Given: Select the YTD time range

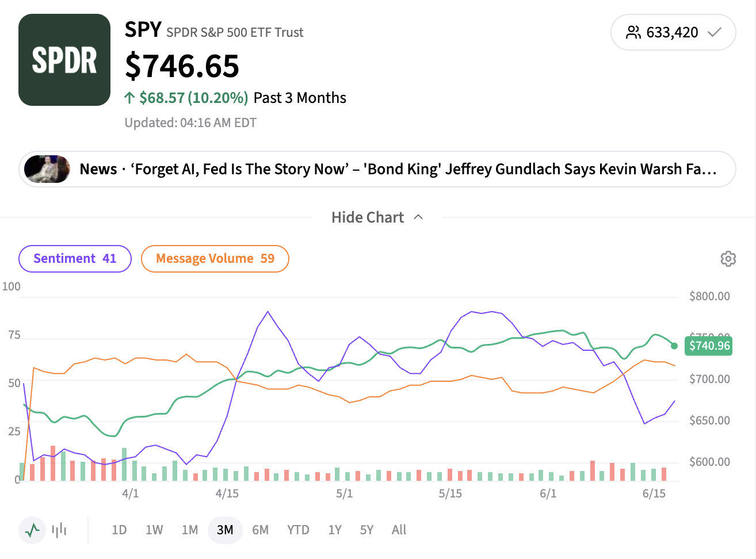Looking at the screenshot, I should (298, 530).
